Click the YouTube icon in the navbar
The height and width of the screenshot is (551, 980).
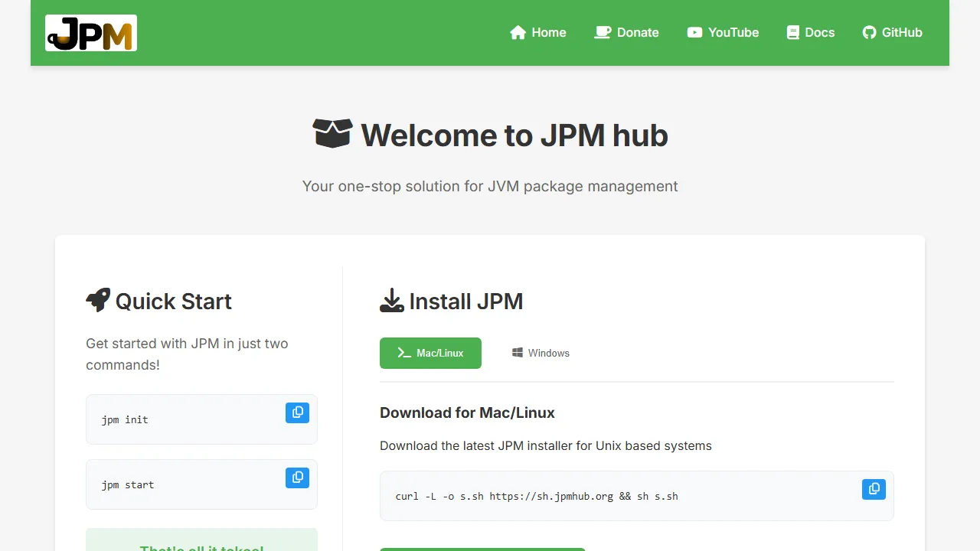click(x=694, y=32)
